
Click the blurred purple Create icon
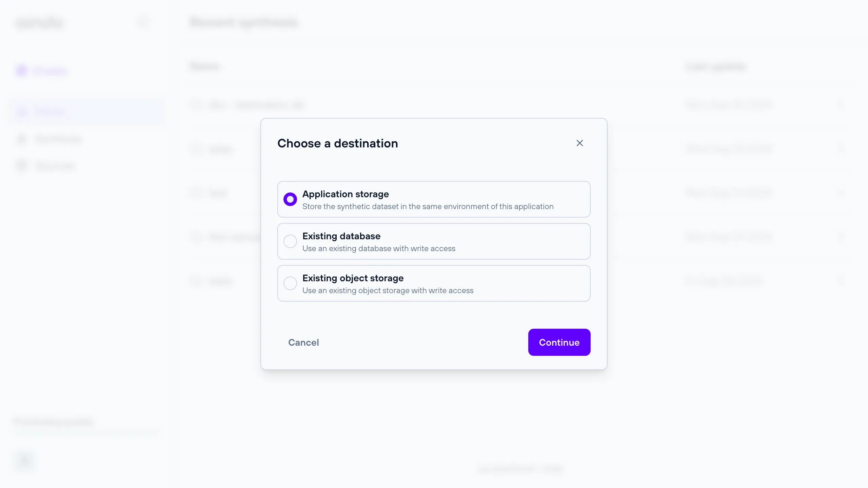point(22,70)
